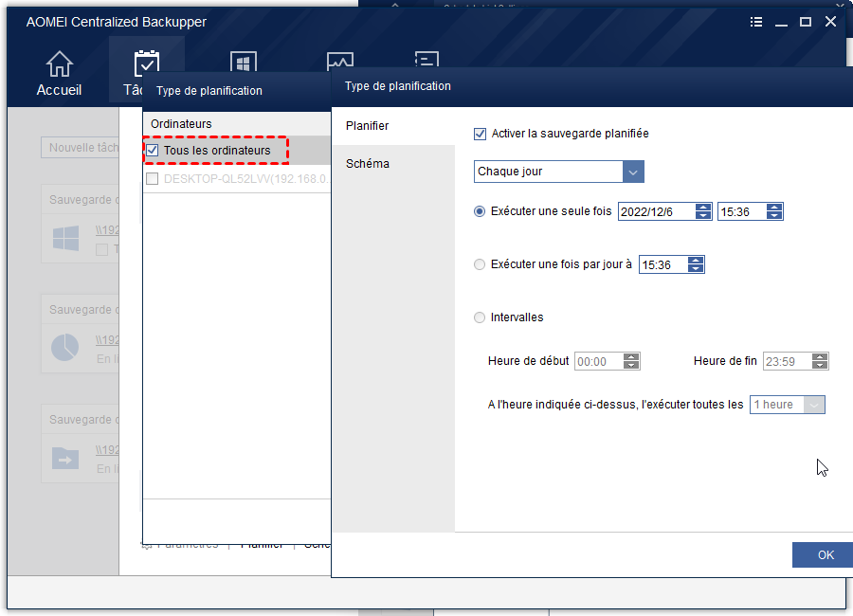Image resolution: width=853 pixels, height=616 pixels.
Task: Click the Ordinateurs list header
Action: pyautogui.click(x=237, y=124)
